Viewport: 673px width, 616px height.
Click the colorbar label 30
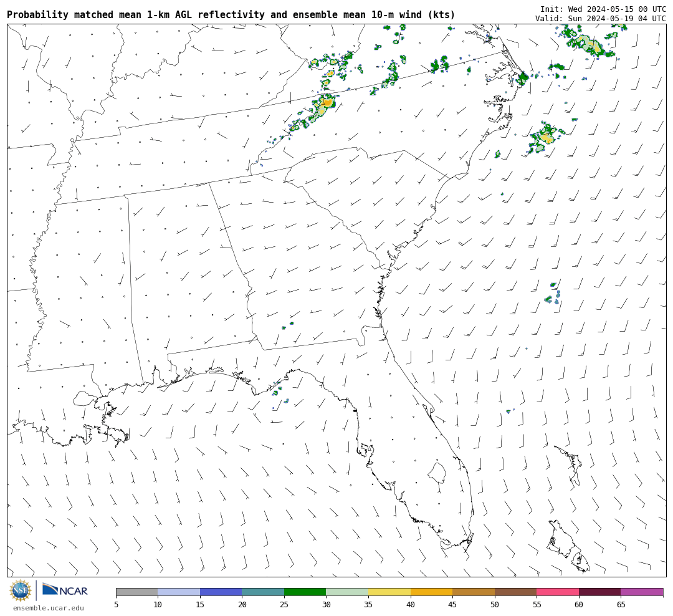pos(326,605)
